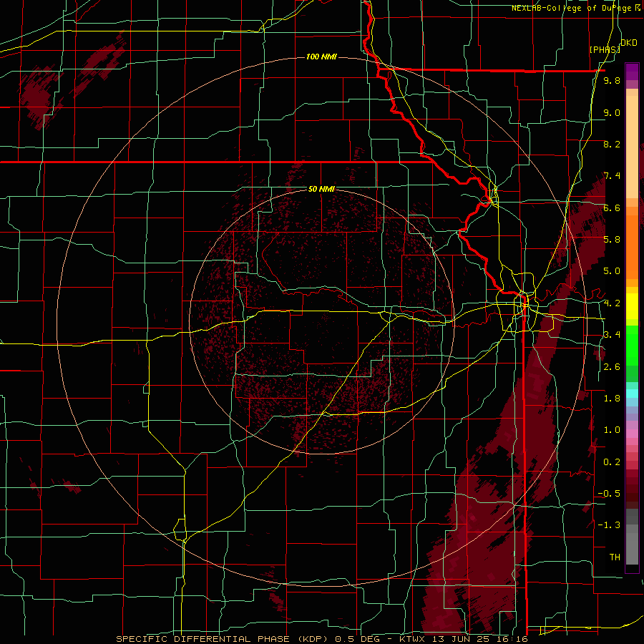Click the 100 NMI range ring label
The image size is (644, 644).
pyautogui.click(x=321, y=57)
